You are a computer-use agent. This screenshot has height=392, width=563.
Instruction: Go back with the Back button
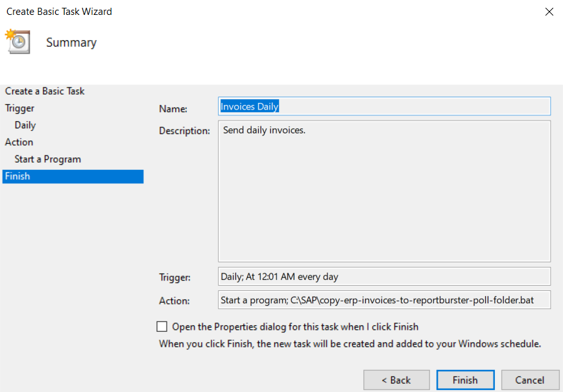pyautogui.click(x=396, y=380)
